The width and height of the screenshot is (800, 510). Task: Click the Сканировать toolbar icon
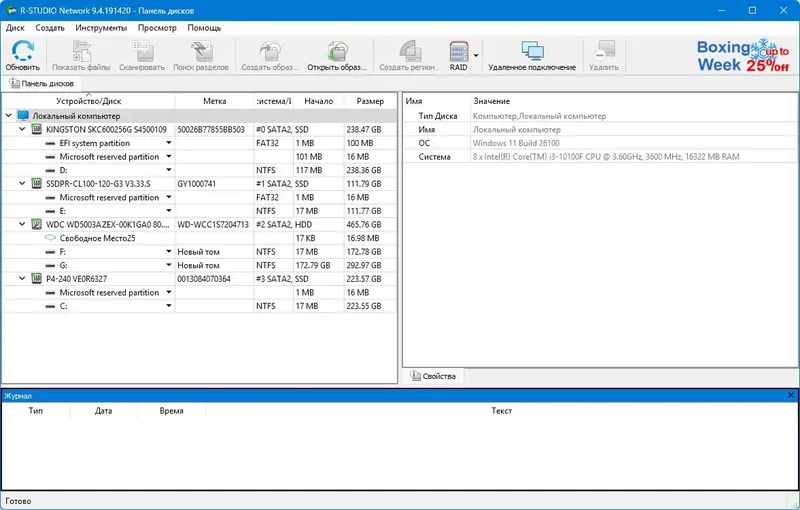(142, 52)
